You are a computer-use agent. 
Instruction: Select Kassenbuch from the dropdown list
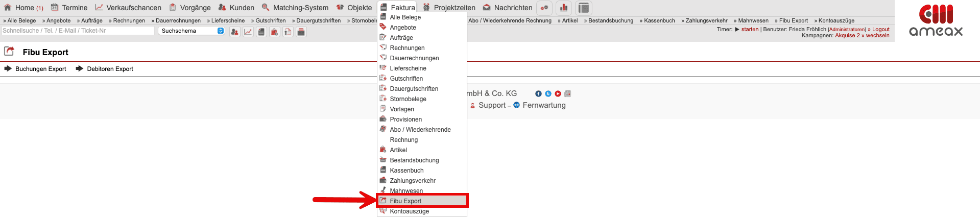(x=407, y=171)
